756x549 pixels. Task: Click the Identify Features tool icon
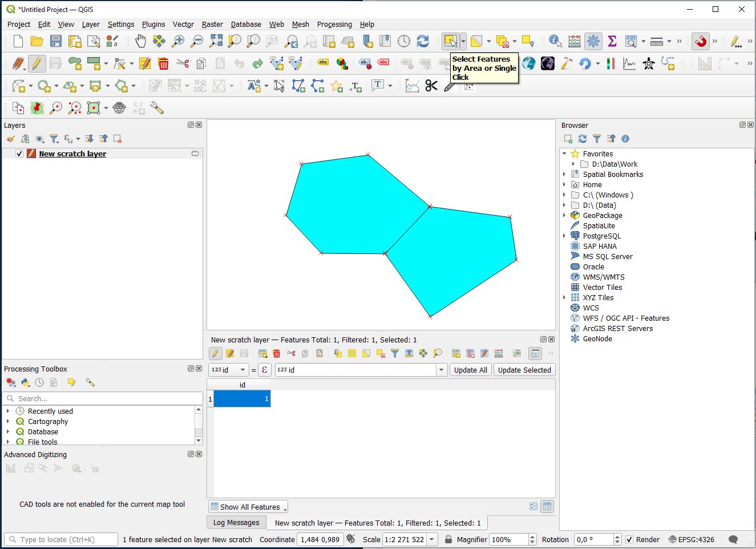555,41
